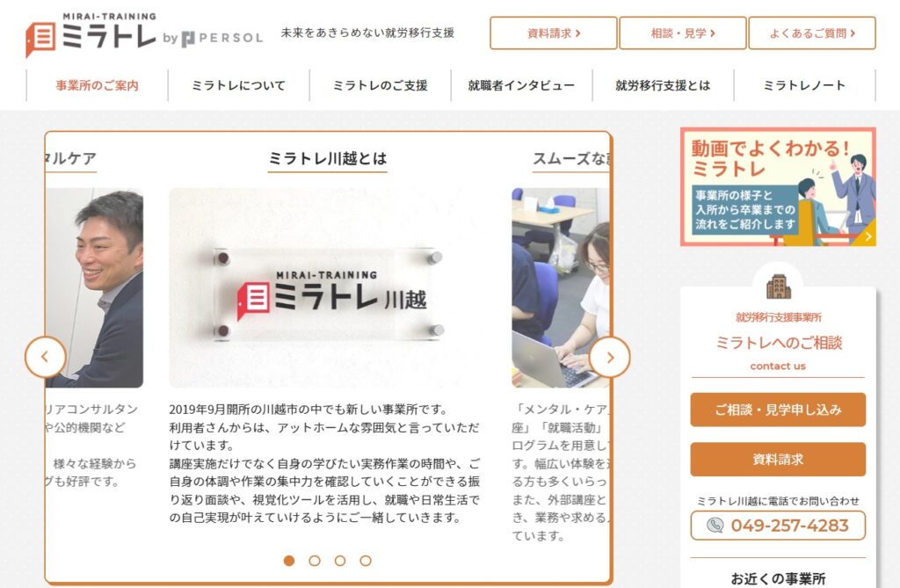Image resolution: width=900 pixels, height=588 pixels.
Task: Select the third carousel indicator dot
Action: 340,561
